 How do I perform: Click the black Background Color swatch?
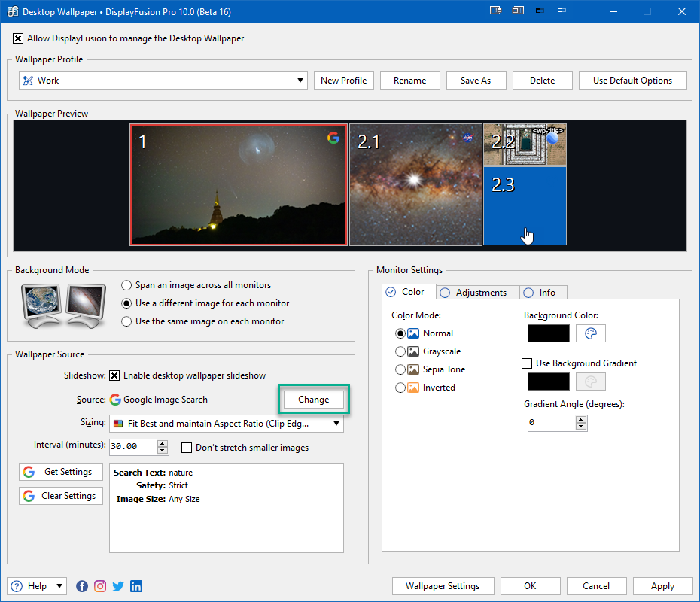click(548, 333)
